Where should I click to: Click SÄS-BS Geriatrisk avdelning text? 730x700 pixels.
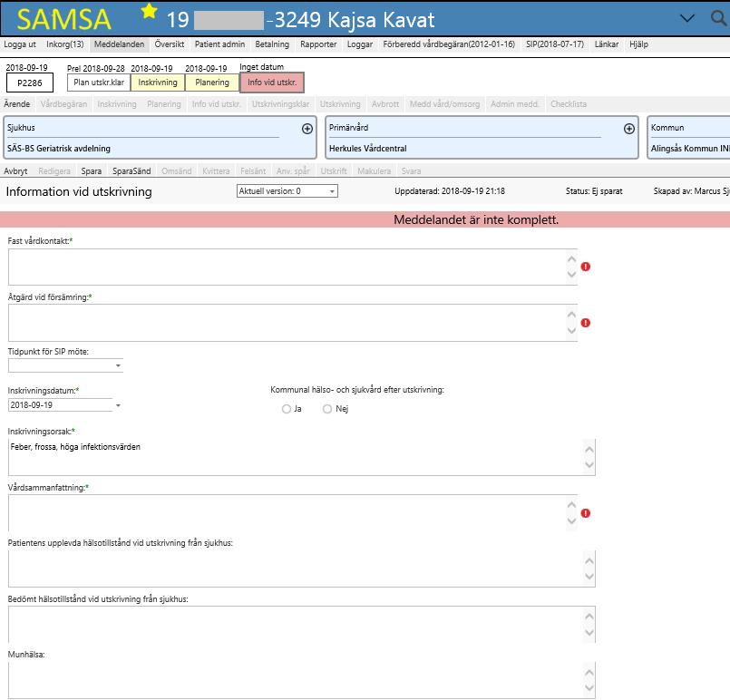[x=59, y=149]
